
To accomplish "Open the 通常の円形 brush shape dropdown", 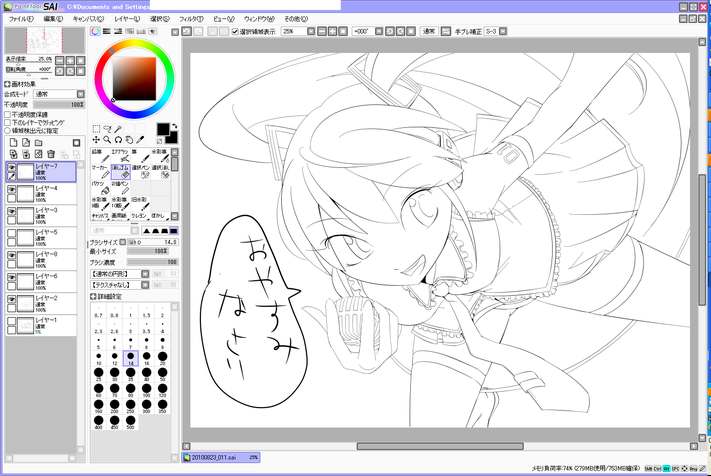I will [145, 274].
